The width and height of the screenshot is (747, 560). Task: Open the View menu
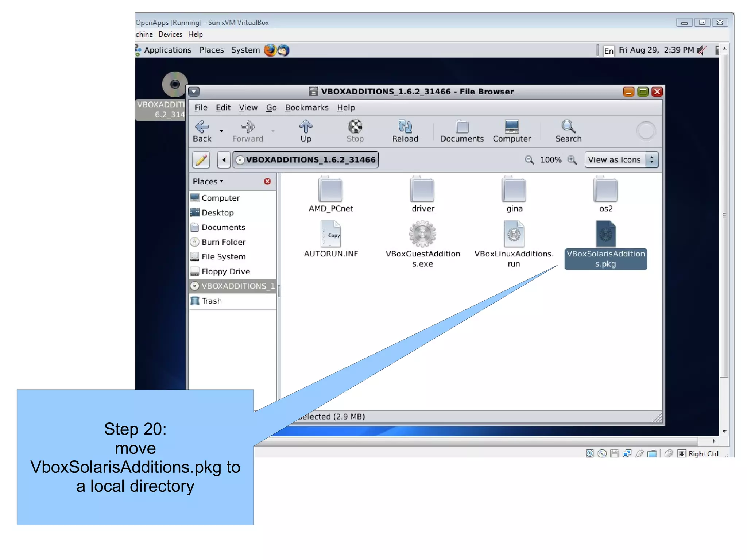[x=248, y=108]
